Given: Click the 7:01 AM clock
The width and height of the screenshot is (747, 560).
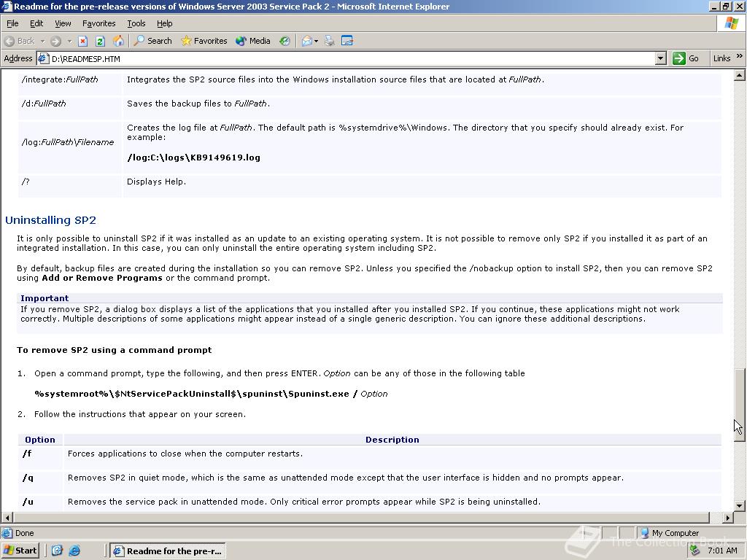Looking at the screenshot, I should coord(722,551).
